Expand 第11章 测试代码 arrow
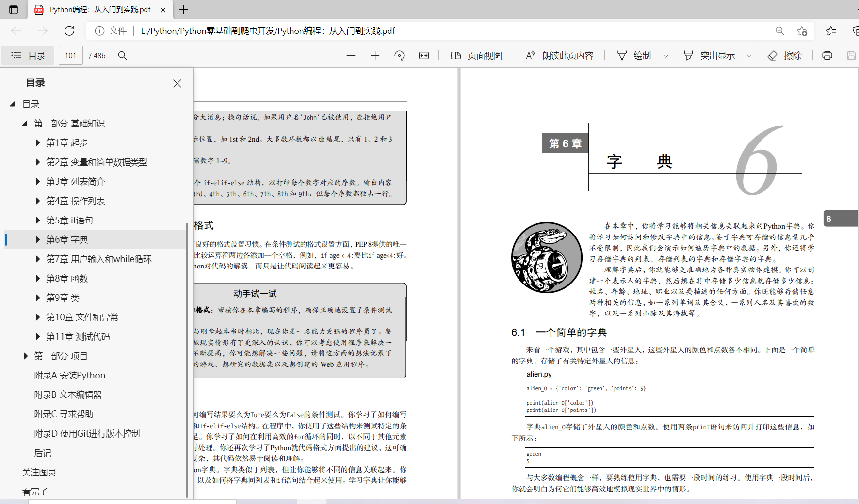Image resolution: width=859 pixels, height=504 pixels. point(37,336)
